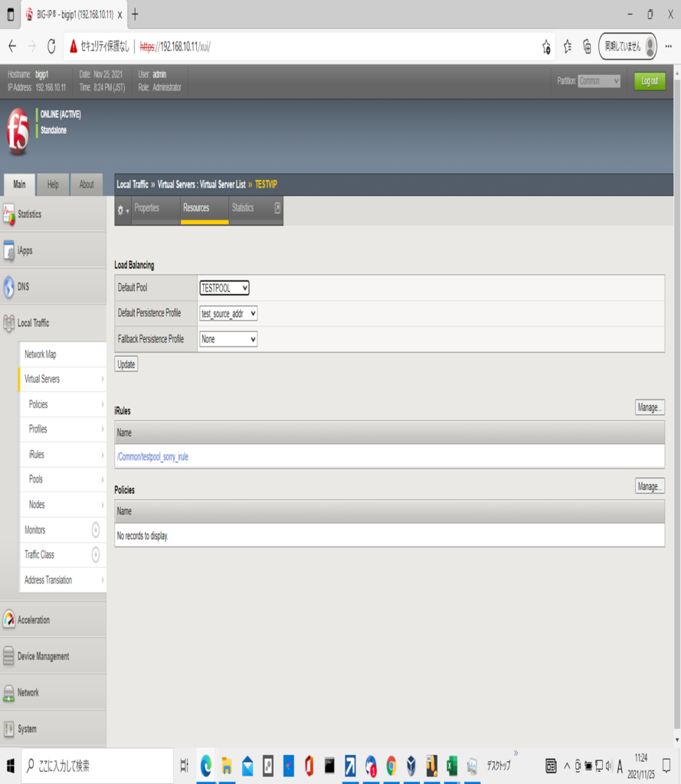Open the gear settings menu beside Properties

click(123, 209)
